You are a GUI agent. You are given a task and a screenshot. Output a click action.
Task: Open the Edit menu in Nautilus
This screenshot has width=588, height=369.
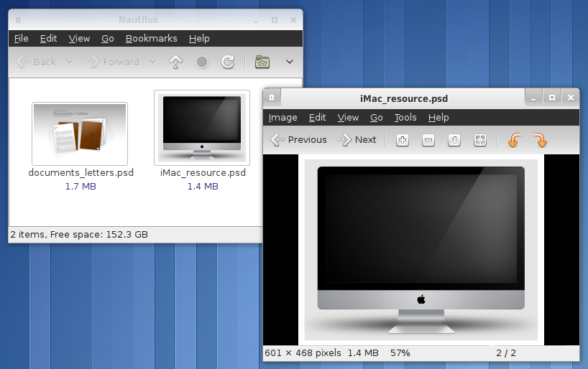point(48,39)
